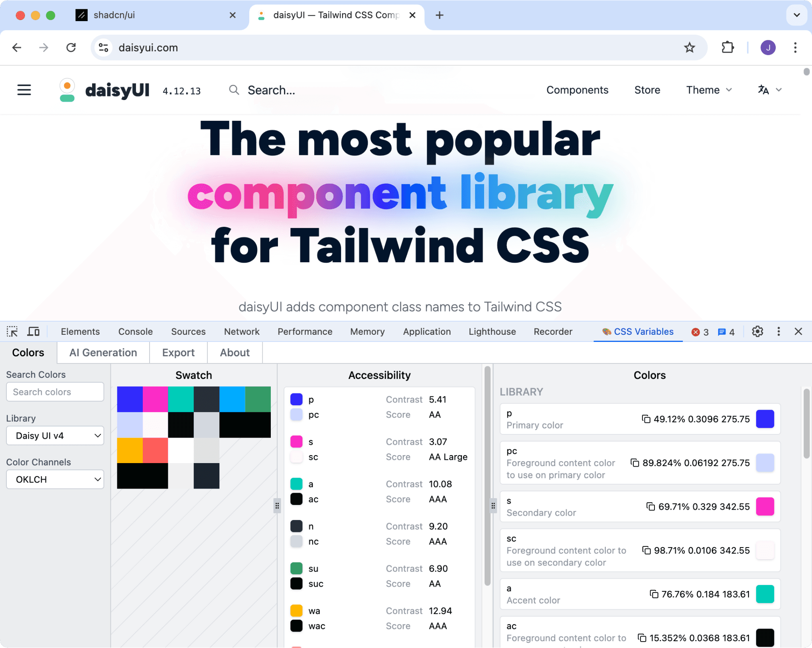This screenshot has height=648, width=812.
Task: Open the Console panel in DevTools
Action: pyautogui.click(x=135, y=331)
